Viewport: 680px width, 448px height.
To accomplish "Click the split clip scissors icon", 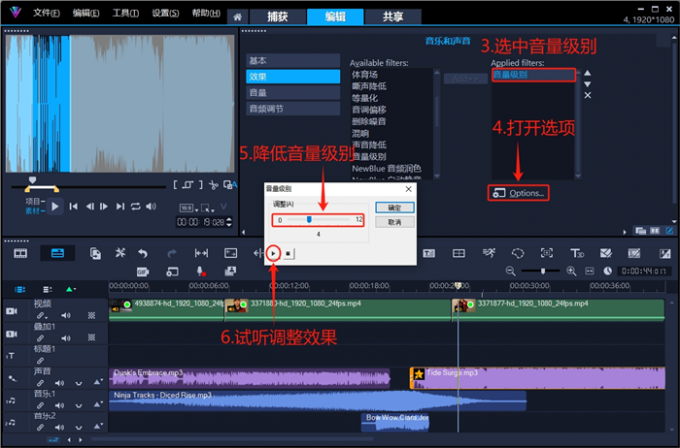I will pos(213,185).
